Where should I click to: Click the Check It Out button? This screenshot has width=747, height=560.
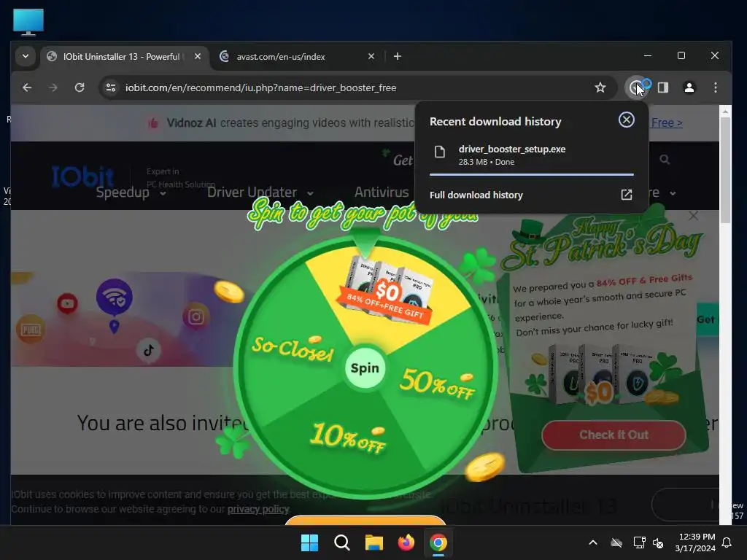(614, 435)
